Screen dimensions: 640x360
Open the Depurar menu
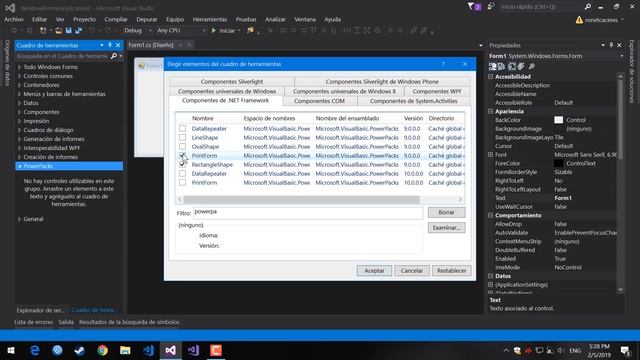(x=147, y=19)
